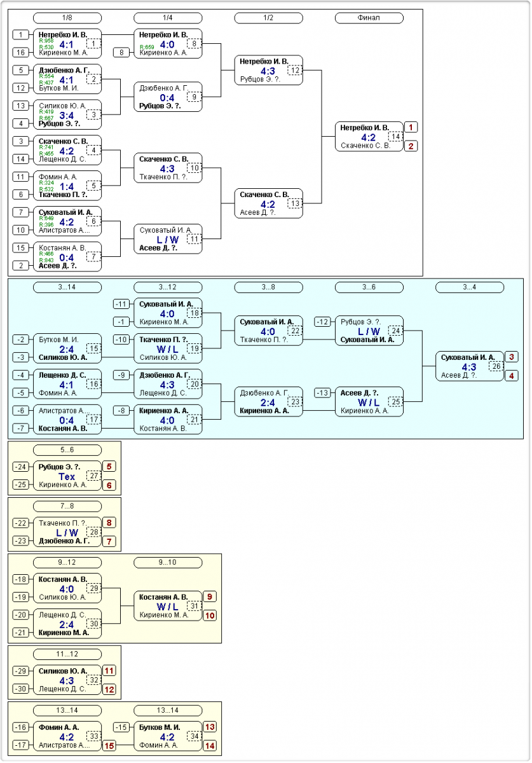Click the rating "R:324"
Image resolution: width=532 pixels, height=763 pixels.
click(x=46, y=183)
